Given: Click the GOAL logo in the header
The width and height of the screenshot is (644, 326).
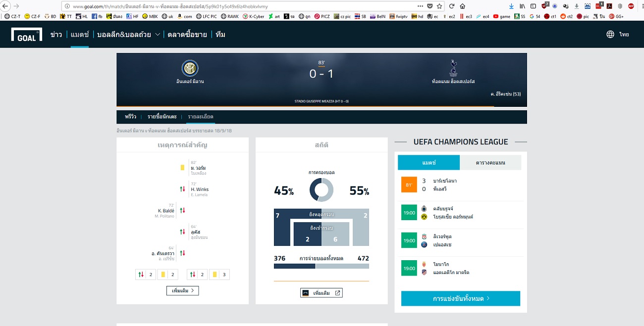Looking at the screenshot, I should (26, 35).
